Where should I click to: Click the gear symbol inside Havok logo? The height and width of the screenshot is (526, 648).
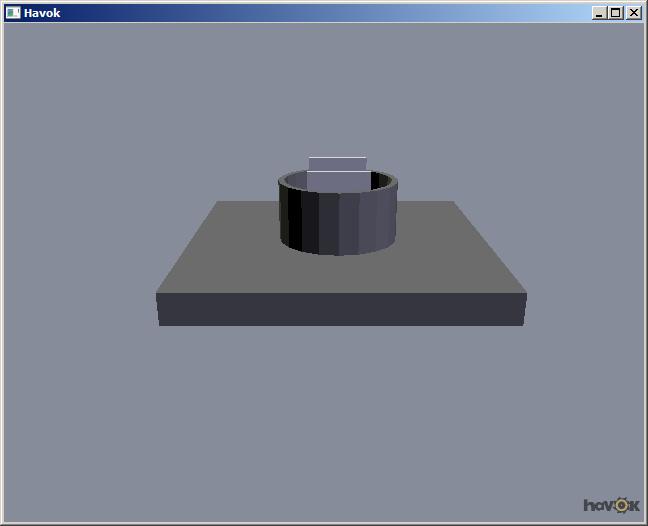tap(622, 505)
